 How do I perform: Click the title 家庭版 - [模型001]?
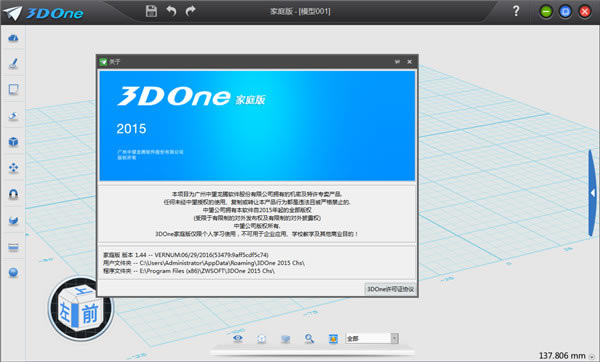(x=300, y=11)
